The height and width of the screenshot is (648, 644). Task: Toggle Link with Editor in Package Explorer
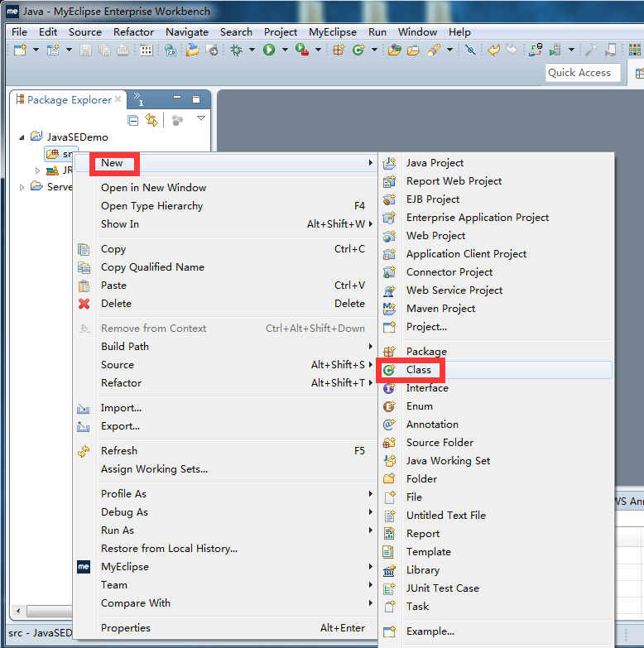pyautogui.click(x=151, y=120)
